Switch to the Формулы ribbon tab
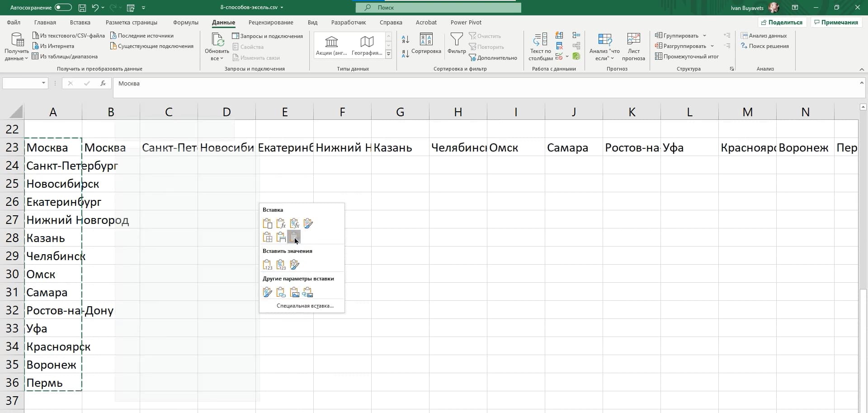The height and width of the screenshot is (413, 868). (x=185, y=22)
